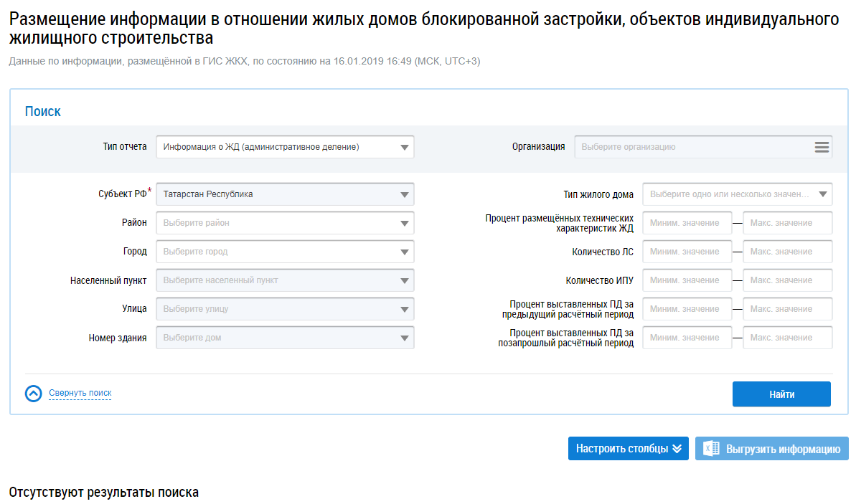
Task: Click maximum value for Количество ИПУ
Action: pyautogui.click(x=787, y=280)
